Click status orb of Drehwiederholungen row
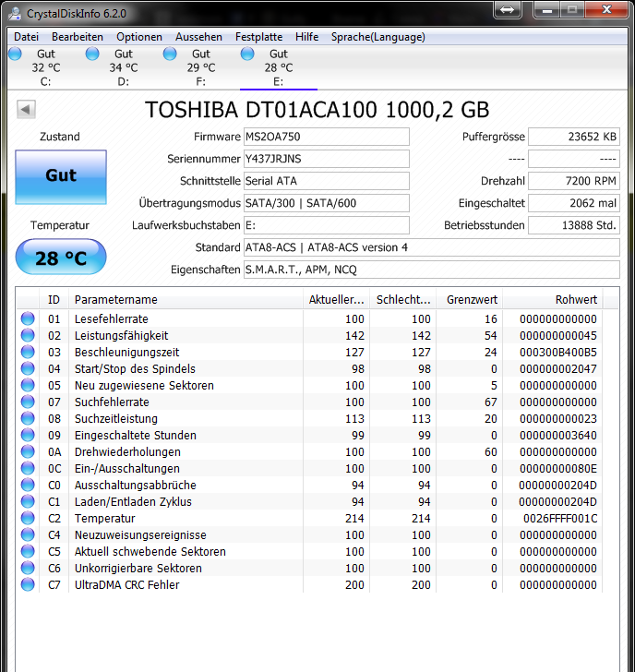Image resolution: width=635 pixels, height=672 pixels. tap(28, 451)
